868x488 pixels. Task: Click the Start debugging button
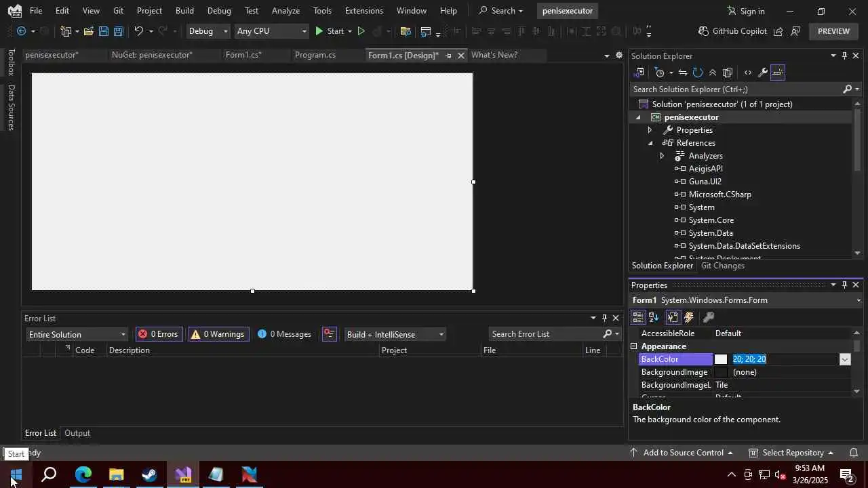pos(329,31)
